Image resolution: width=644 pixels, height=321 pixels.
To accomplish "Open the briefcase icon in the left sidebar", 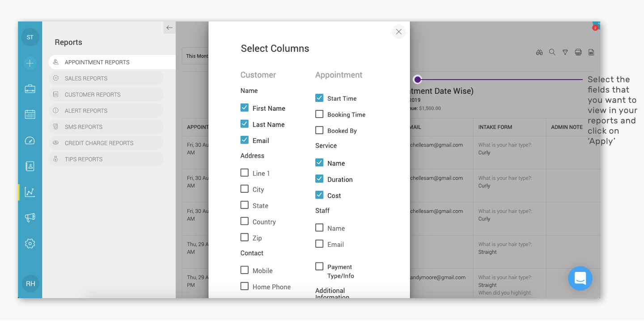I will [30, 89].
